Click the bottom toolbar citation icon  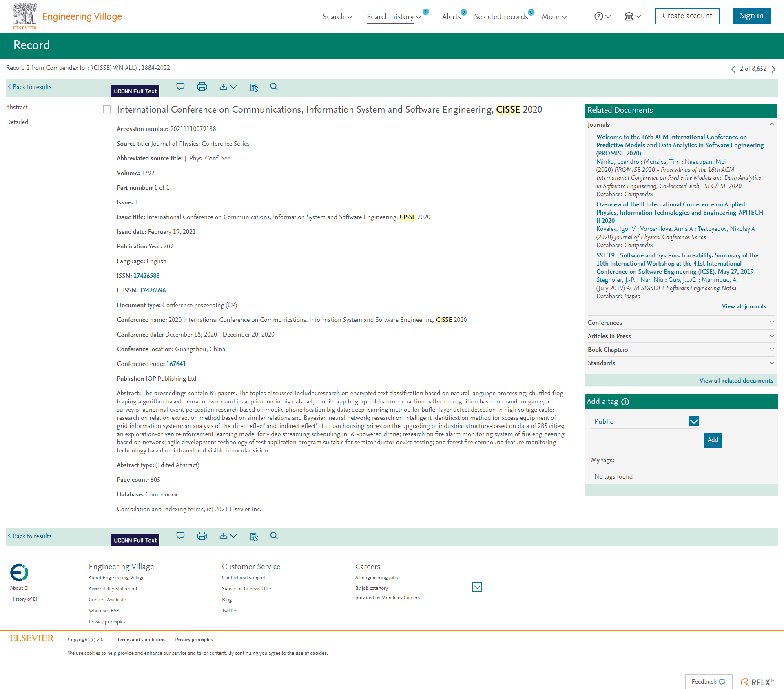coord(254,536)
